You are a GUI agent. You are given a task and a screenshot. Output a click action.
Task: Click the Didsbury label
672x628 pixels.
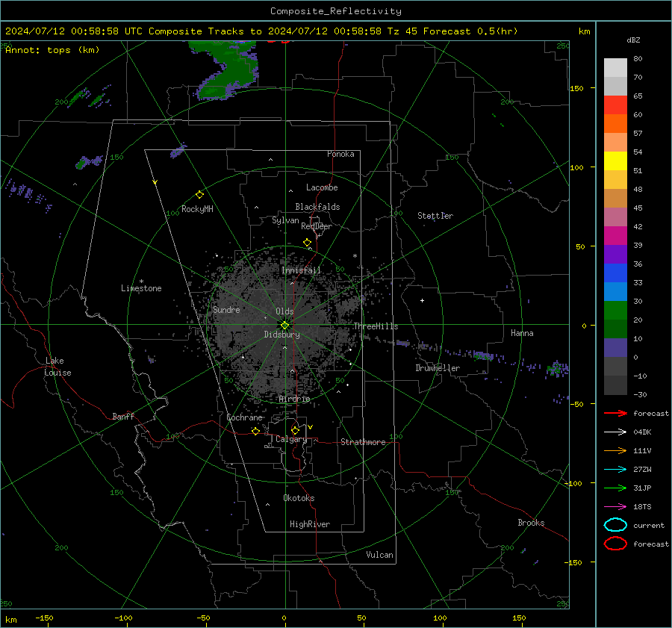click(281, 335)
